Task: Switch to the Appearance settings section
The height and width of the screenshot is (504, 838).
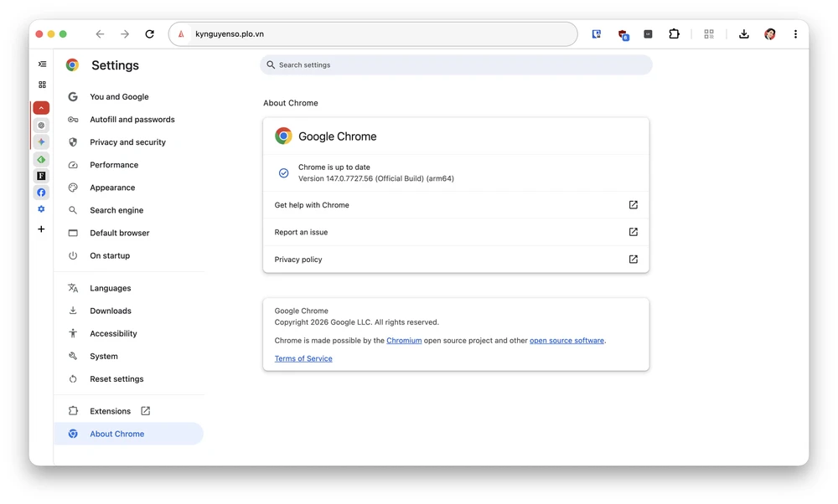Action: coord(111,187)
